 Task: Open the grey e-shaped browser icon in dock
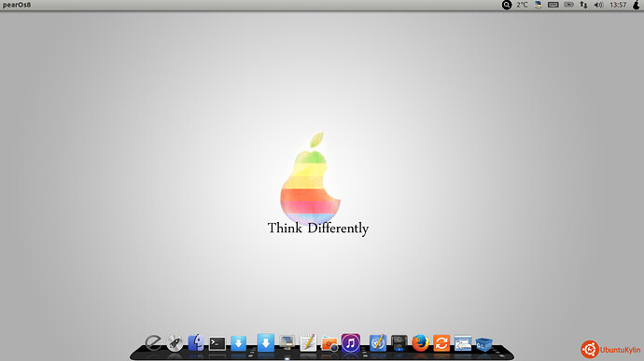click(x=153, y=343)
